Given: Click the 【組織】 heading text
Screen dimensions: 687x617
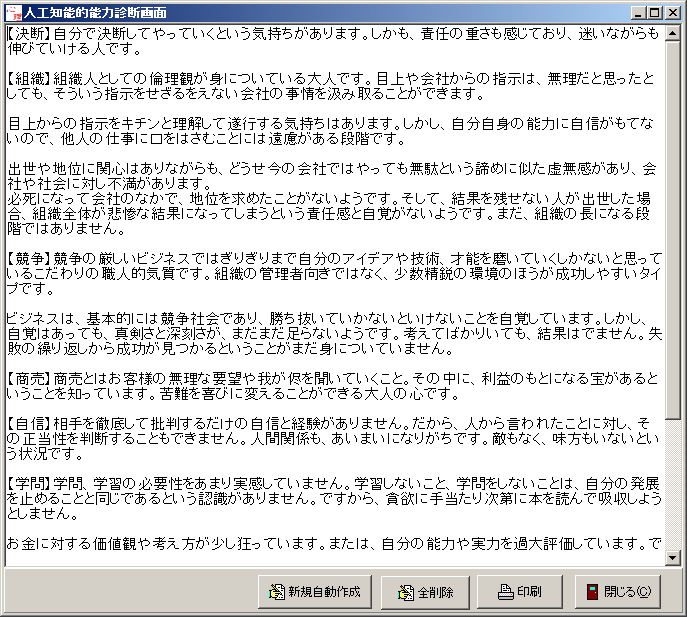Looking at the screenshot, I should coord(29,79).
